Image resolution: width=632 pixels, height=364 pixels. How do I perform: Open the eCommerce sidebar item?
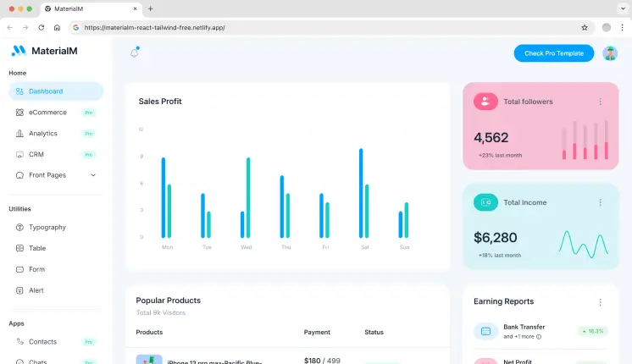pos(47,113)
